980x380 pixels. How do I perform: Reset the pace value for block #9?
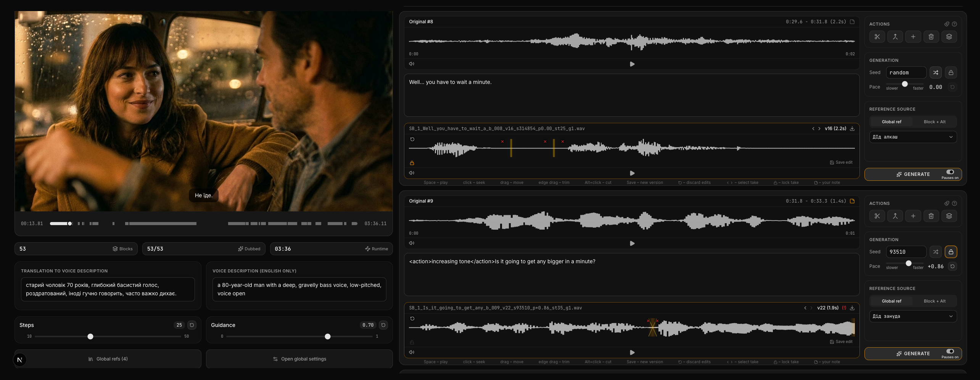(952, 266)
